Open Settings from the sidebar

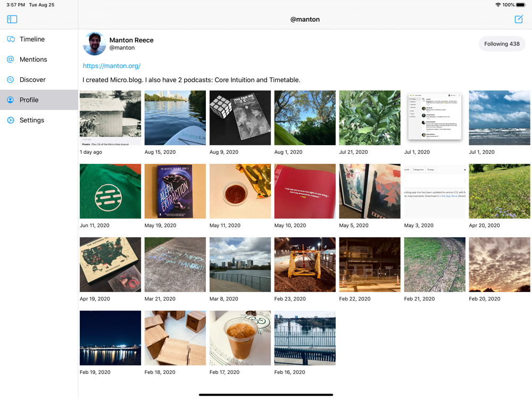[x=39, y=120]
